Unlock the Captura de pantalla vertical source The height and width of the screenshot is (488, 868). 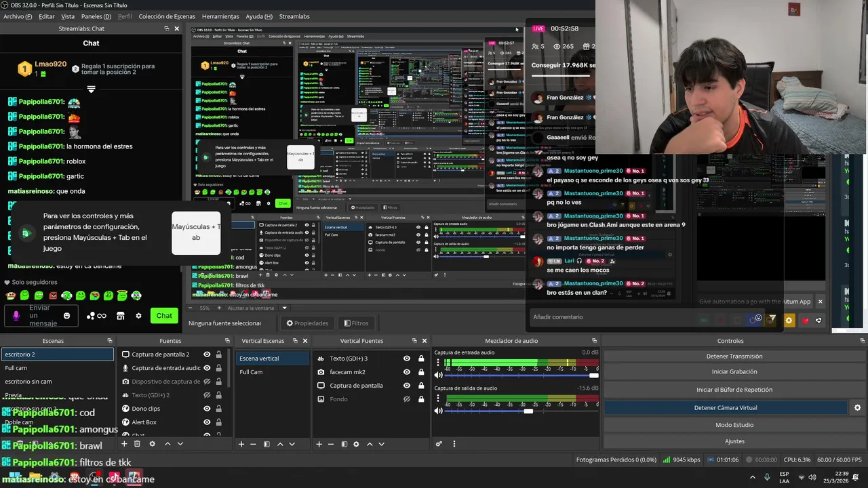(421, 386)
